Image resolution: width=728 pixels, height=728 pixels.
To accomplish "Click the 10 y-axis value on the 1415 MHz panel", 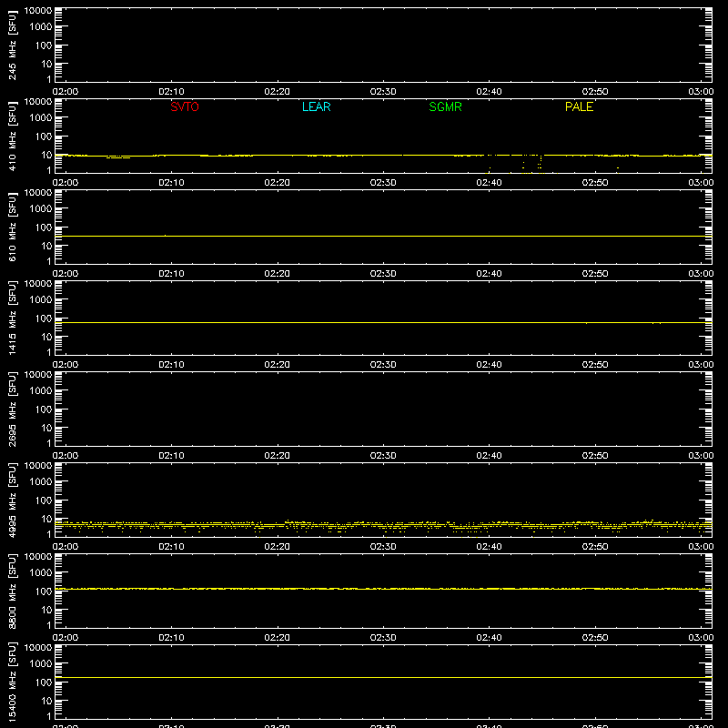I will pyautogui.click(x=46, y=337).
